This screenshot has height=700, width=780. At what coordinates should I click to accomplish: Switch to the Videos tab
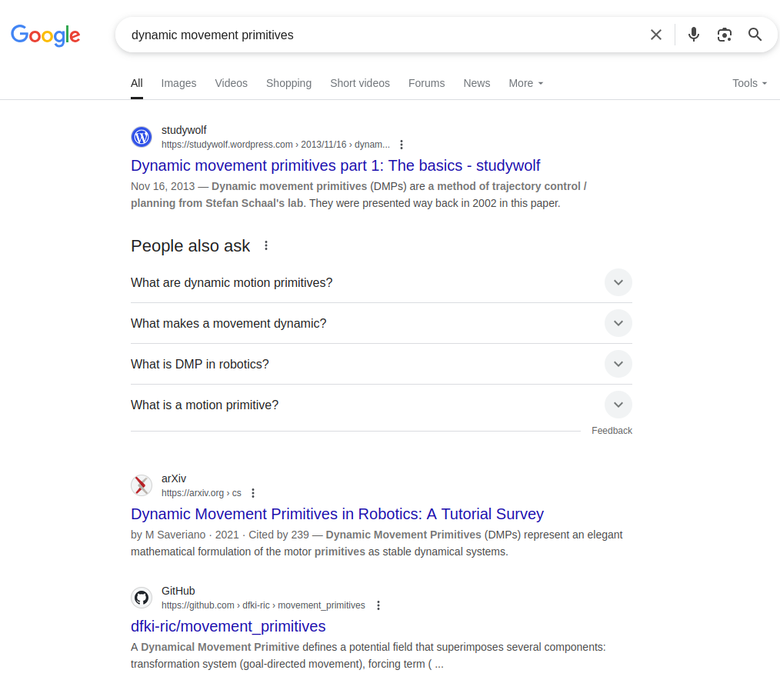pyautogui.click(x=231, y=83)
